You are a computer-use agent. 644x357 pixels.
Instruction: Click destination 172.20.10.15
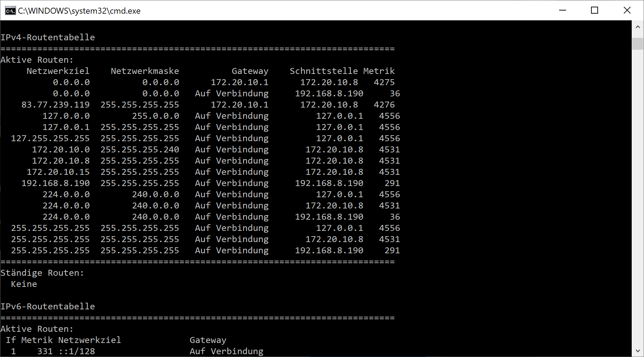tap(58, 172)
